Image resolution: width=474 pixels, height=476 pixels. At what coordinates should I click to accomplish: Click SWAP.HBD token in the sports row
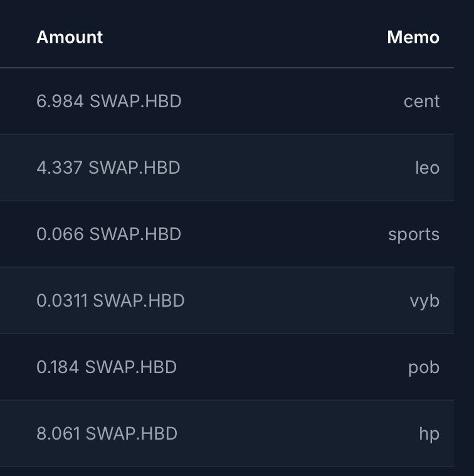(135, 234)
